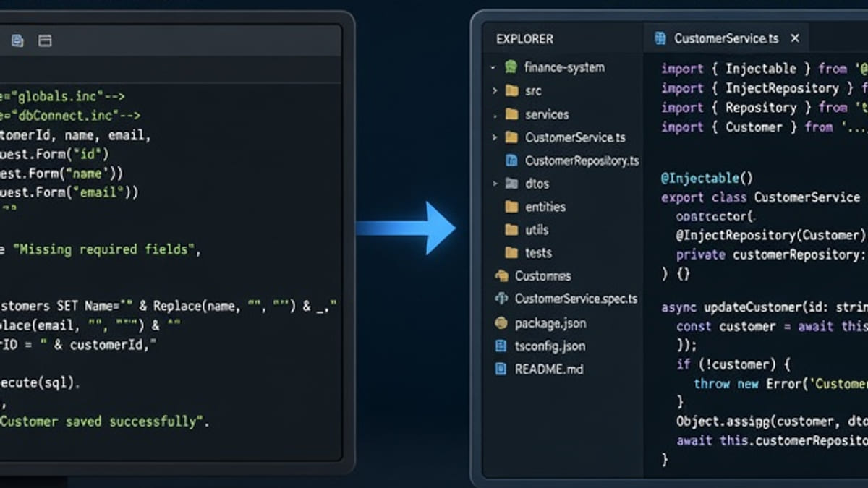Image resolution: width=868 pixels, height=488 pixels.
Task: Click the finance-system project icon in Explorer
Action: pos(511,67)
